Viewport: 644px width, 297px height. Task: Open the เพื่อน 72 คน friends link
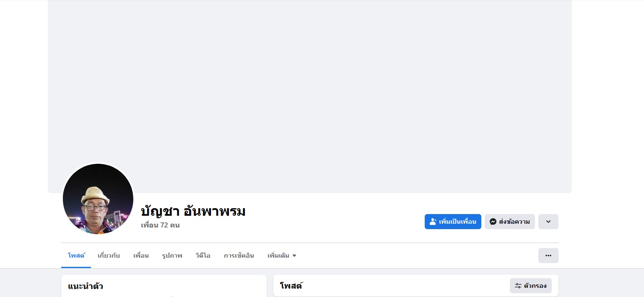click(160, 225)
